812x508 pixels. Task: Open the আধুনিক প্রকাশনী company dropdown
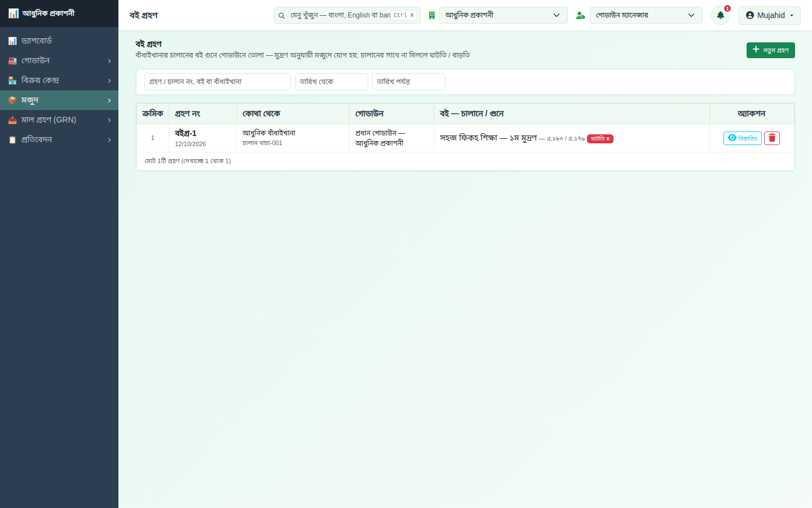pos(504,15)
